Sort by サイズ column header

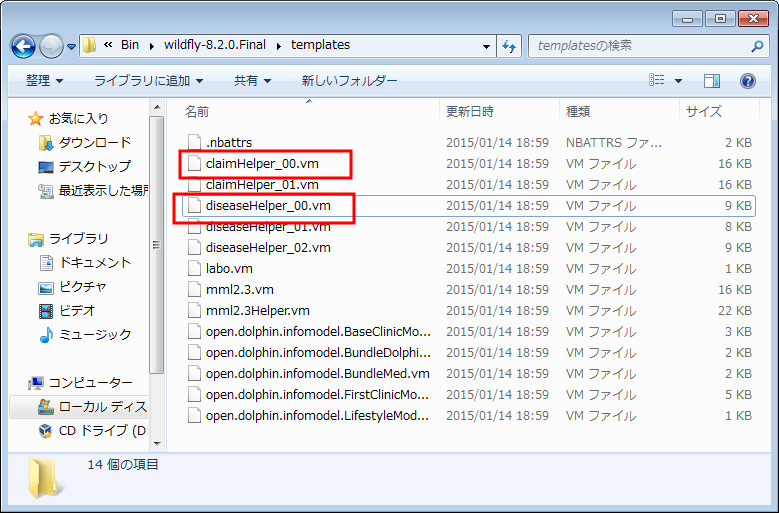pyautogui.click(x=703, y=111)
